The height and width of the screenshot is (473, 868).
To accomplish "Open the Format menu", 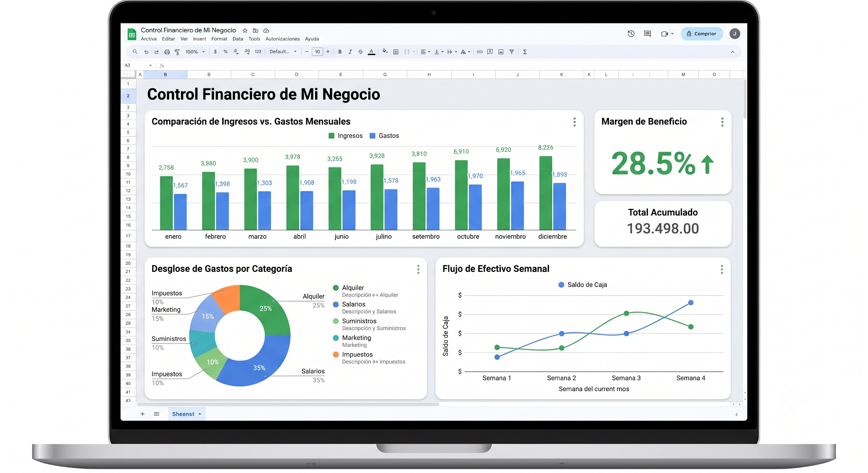I will (219, 39).
